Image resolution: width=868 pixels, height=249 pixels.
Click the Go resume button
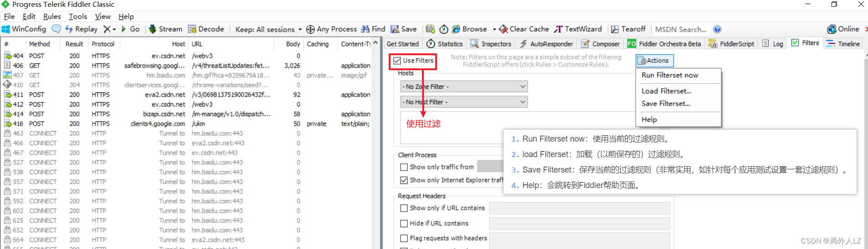[130, 29]
